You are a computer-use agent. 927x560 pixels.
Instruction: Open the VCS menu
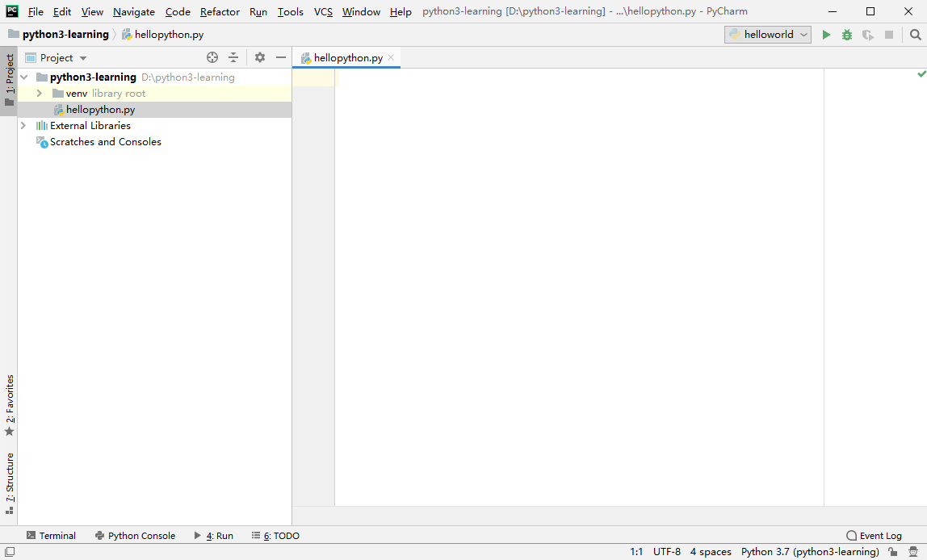pos(323,12)
